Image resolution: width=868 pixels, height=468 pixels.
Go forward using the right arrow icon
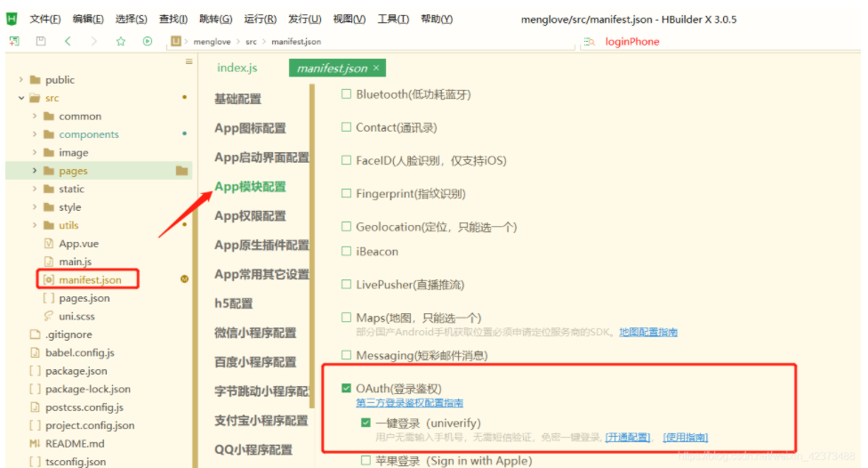click(x=94, y=41)
